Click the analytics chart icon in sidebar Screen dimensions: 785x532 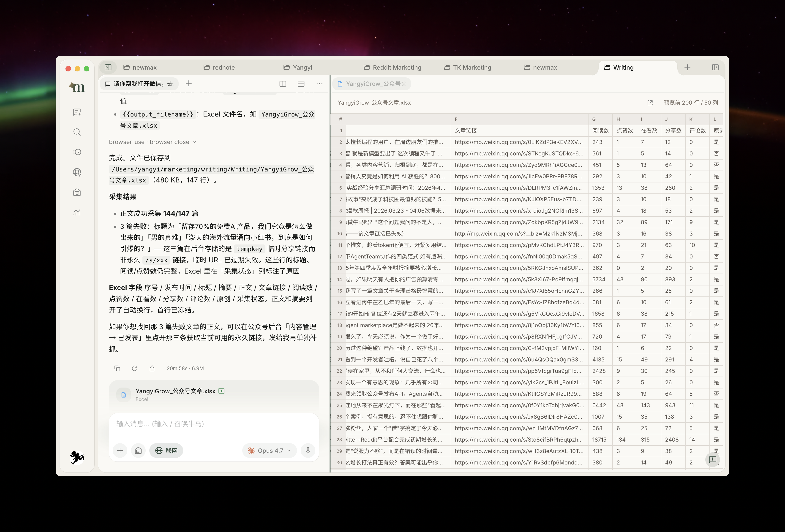[x=77, y=212]
